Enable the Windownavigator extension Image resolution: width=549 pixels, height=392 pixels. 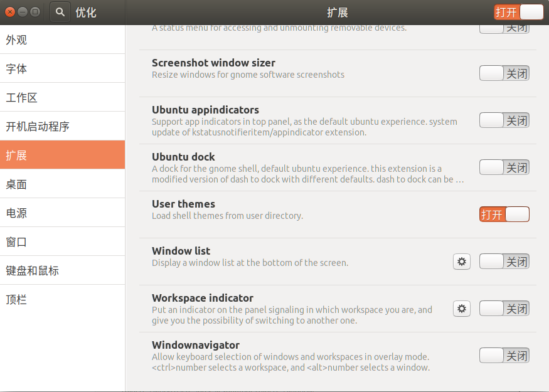504,355
